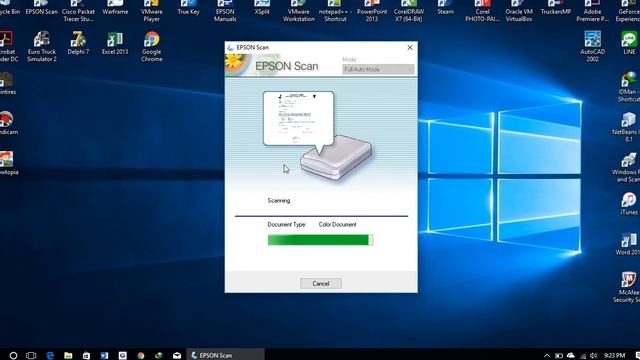Select the Word desktop icon at right
This screenshot has width=640, height=360.
tap(628, 244)
